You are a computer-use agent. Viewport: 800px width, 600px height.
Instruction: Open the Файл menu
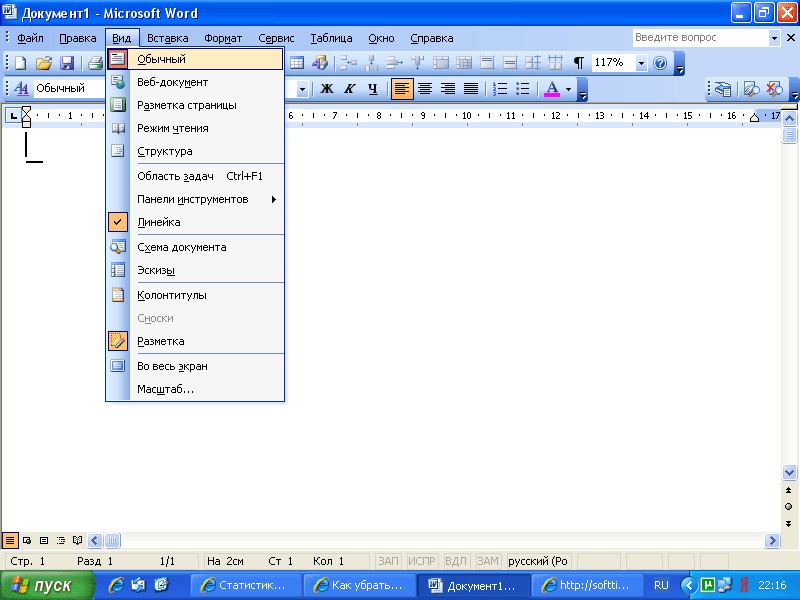click(30, 38)
